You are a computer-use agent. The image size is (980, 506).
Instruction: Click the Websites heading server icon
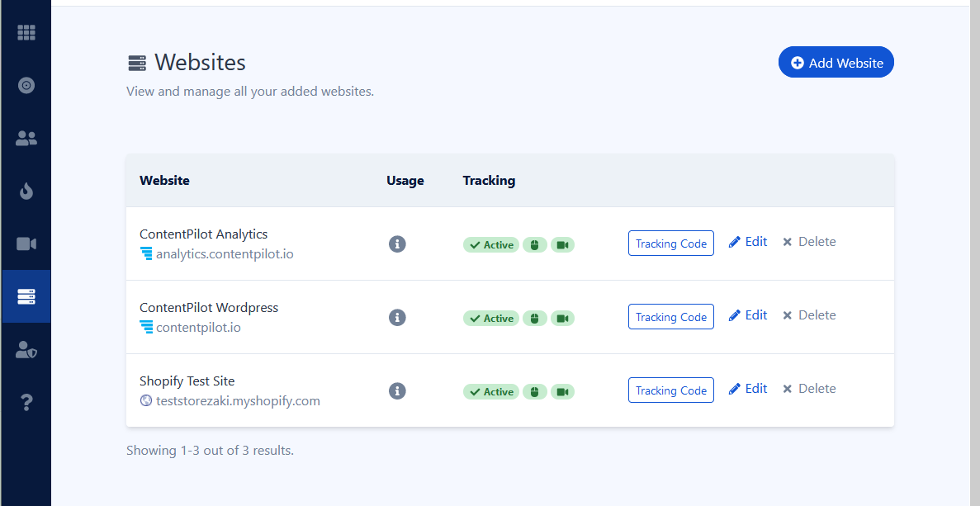click(137, 63)
